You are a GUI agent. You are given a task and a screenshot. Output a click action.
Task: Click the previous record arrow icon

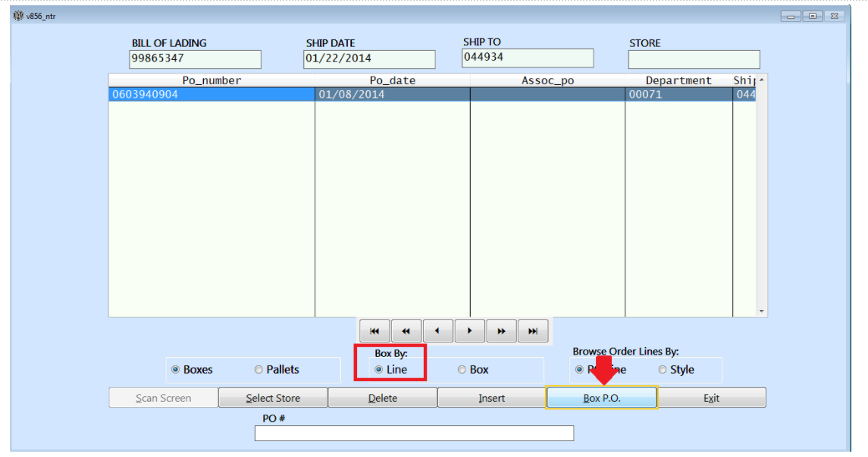click(437, 330)
